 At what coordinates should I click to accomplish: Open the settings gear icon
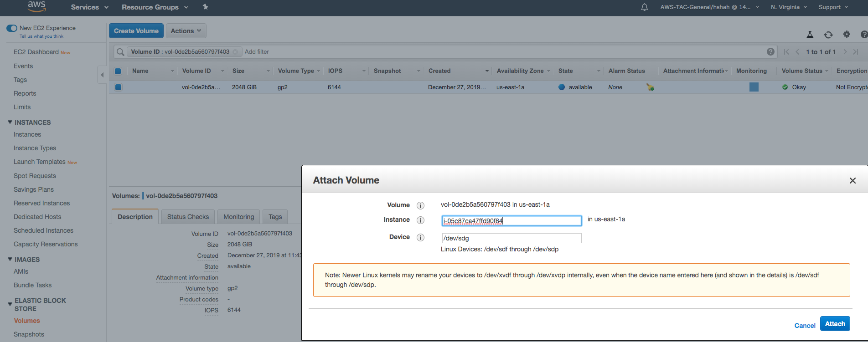coord(847,34)
